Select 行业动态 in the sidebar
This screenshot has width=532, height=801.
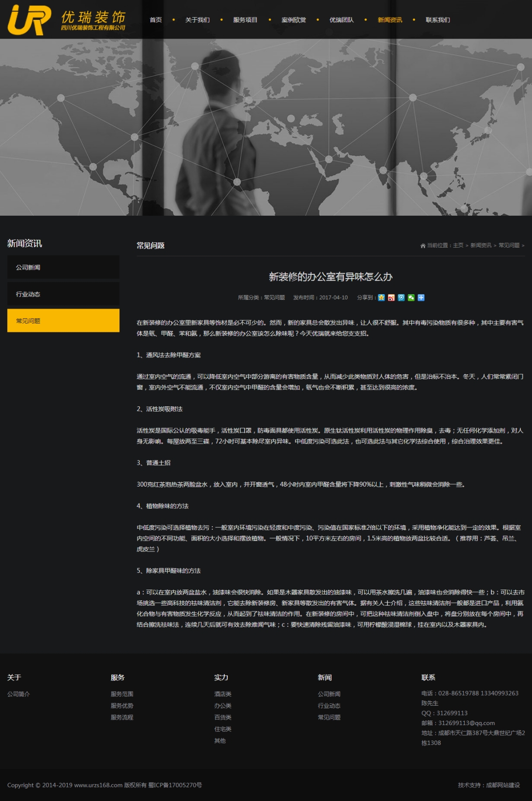(x=63, y=294)
